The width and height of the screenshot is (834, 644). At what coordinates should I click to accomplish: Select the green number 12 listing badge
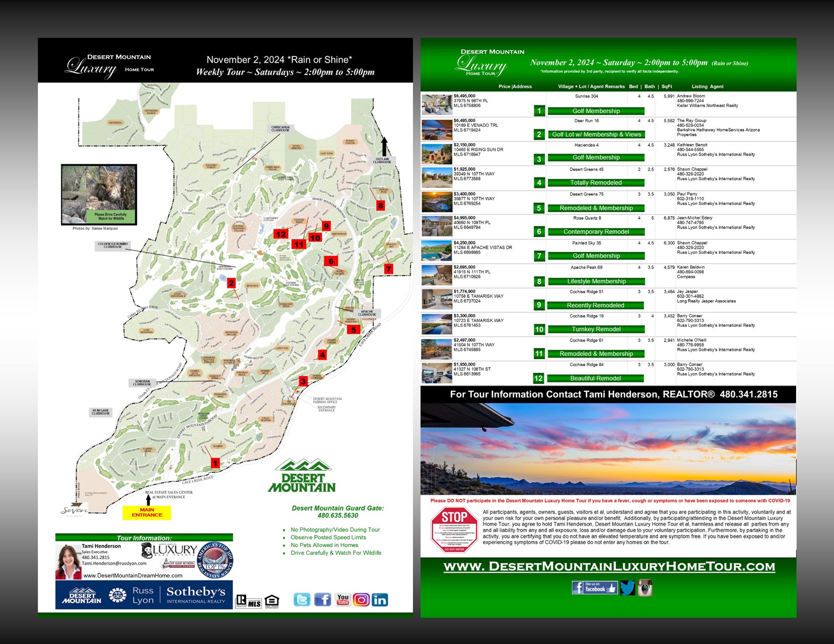[538, 378]
